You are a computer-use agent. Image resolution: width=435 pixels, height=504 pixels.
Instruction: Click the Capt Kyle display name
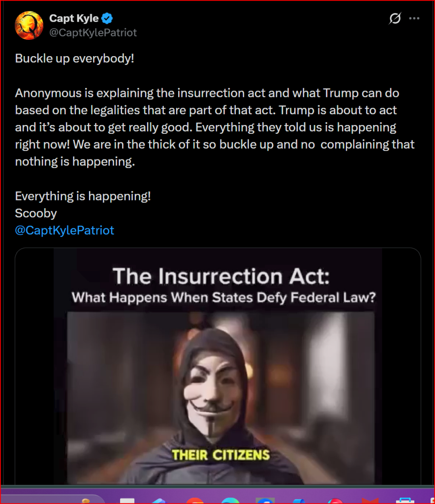coord(74,18)
